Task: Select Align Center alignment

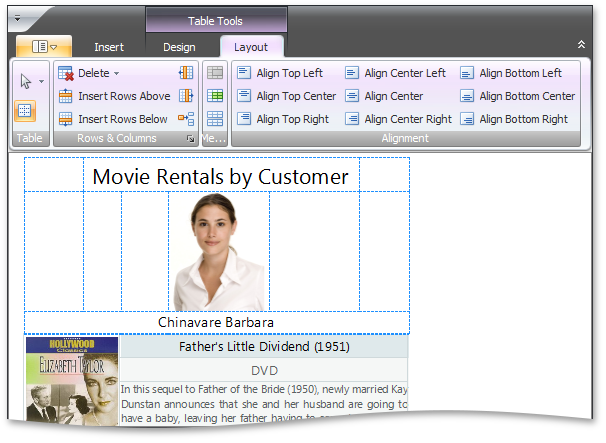Action: [x=385, y=96]
